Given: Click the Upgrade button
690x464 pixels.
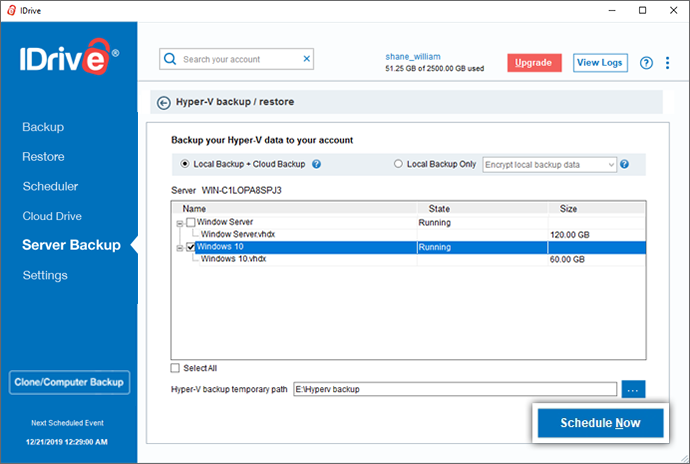Looking at the screenshot, I should pos(534,63).
